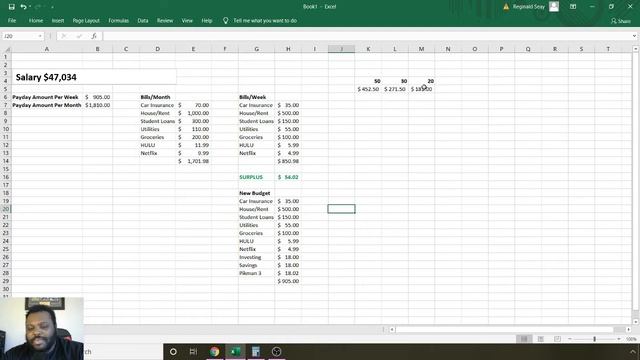Expand the formula bar chevron
Screen dimensions: 640x360
(634, 36)
